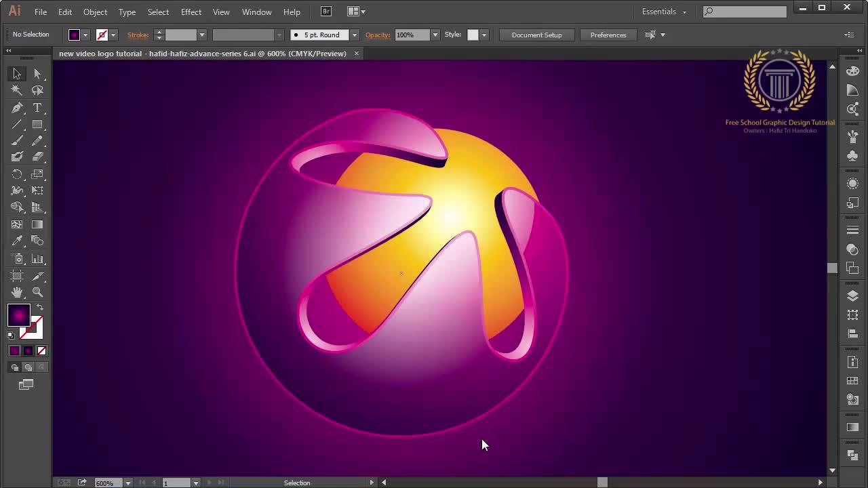
Task: Select the Rectangle tool
Action: [x=37, y=125]
